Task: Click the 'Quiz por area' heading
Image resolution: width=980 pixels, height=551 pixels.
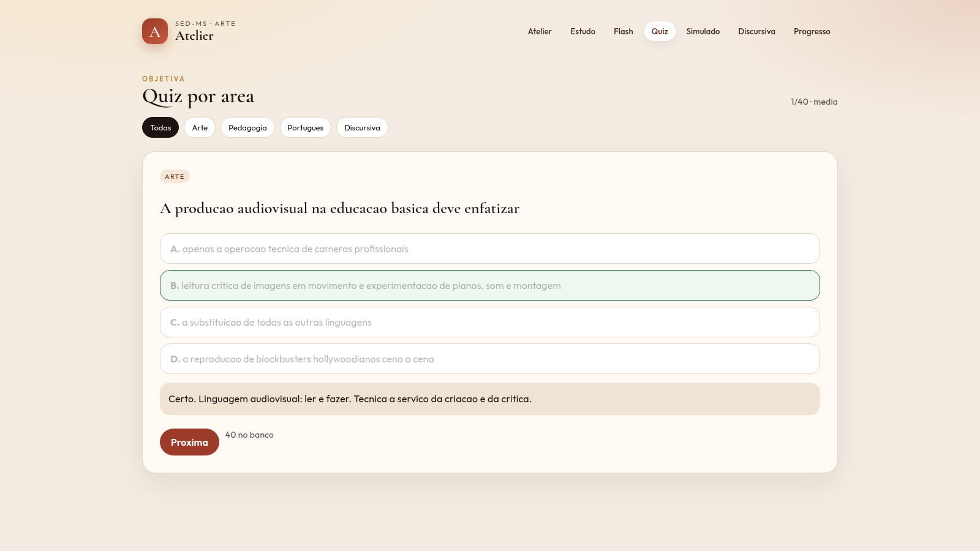Action: click(x=198, y=96)
